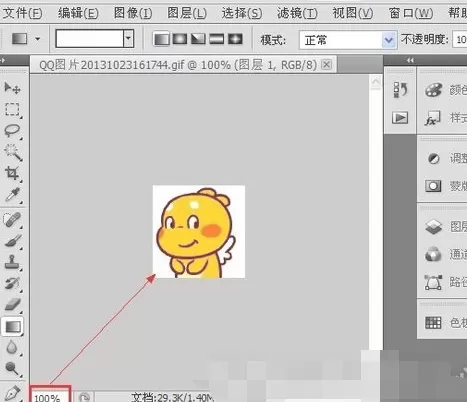
Task: Open the gradient picker dropdown arrow
Action: click(x=128, y=39)
